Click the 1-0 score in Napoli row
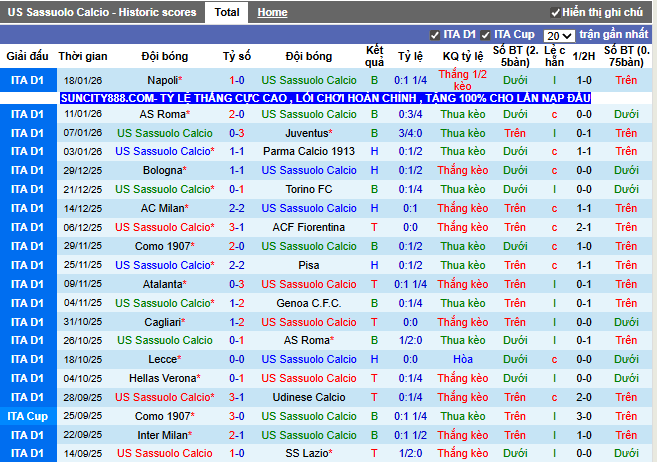 click(x=237, y=80)
